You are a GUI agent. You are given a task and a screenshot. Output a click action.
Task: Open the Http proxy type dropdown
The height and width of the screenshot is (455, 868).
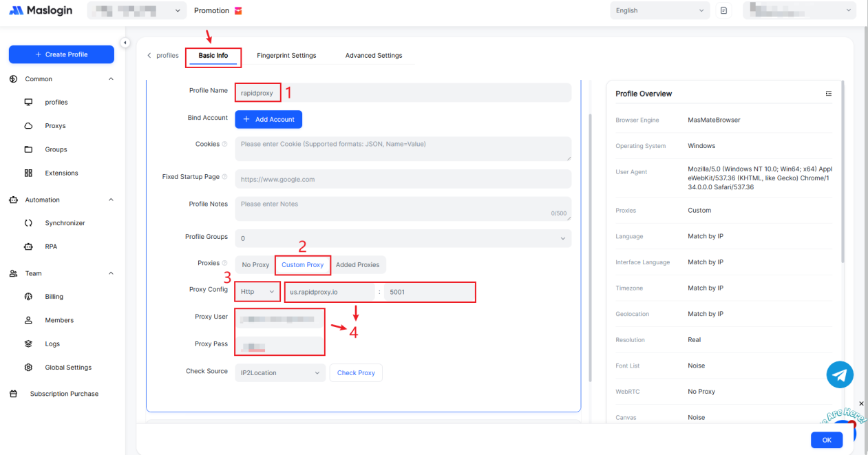[257, 292]
